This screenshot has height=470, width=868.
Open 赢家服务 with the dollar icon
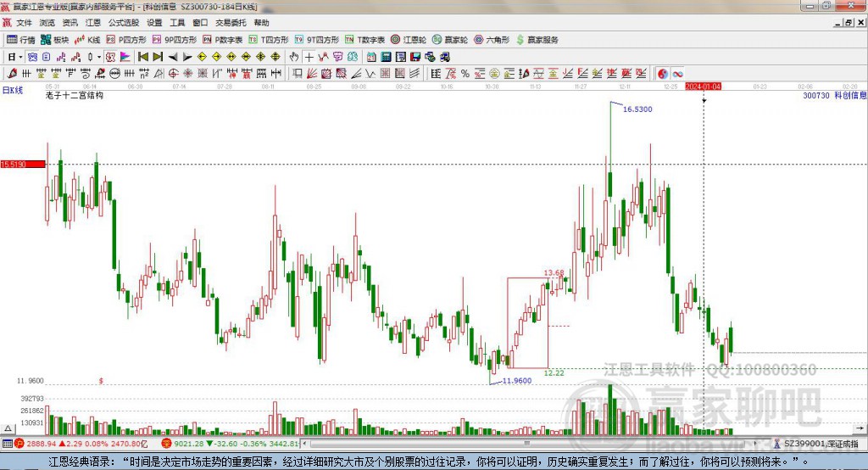click(x=537, y=39)
